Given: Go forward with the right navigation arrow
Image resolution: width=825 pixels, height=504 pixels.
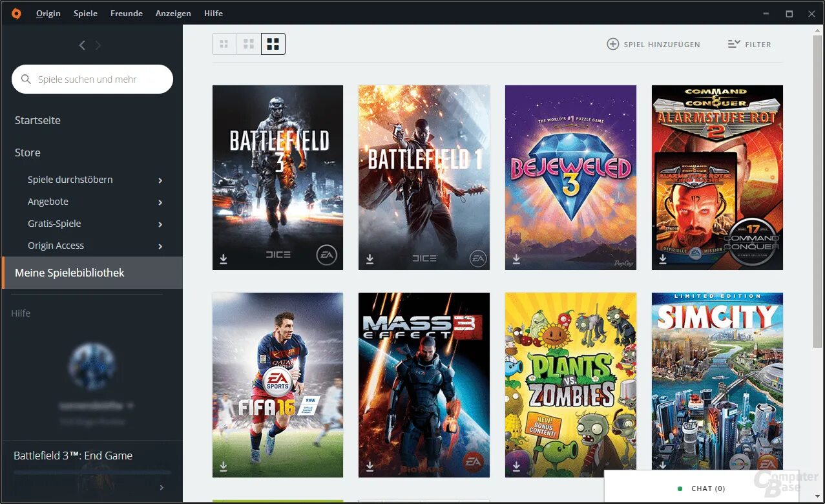Looking at the screenshot, I should tap(98, 45).
